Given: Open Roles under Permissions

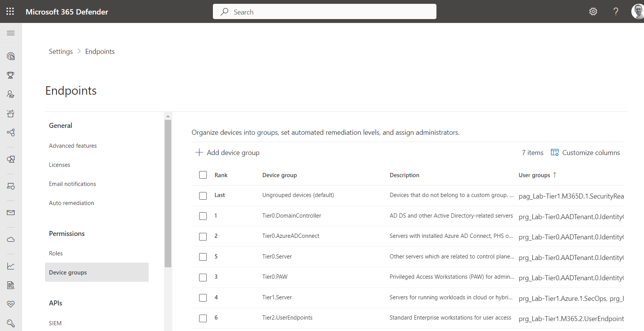Looking at the screenshot, I should (56, 253).
